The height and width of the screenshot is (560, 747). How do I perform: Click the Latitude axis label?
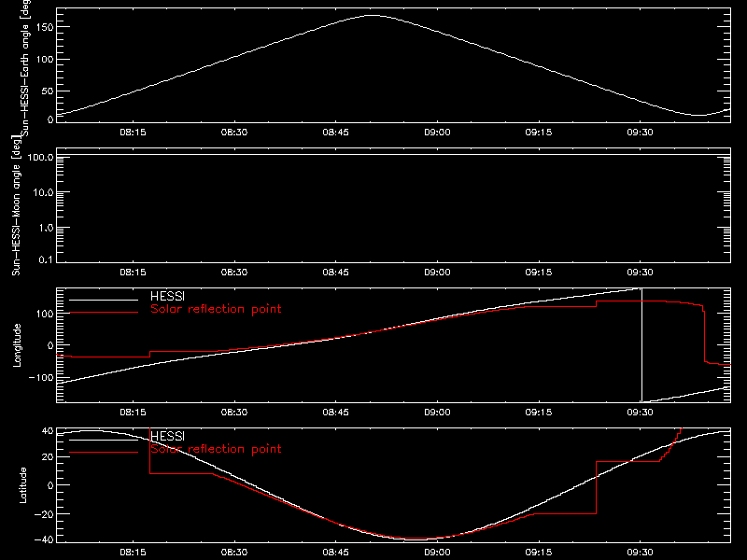point(22,485)
